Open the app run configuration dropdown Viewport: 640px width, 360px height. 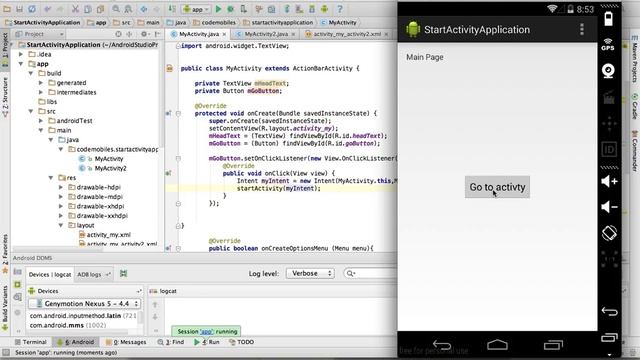(196, 9)
